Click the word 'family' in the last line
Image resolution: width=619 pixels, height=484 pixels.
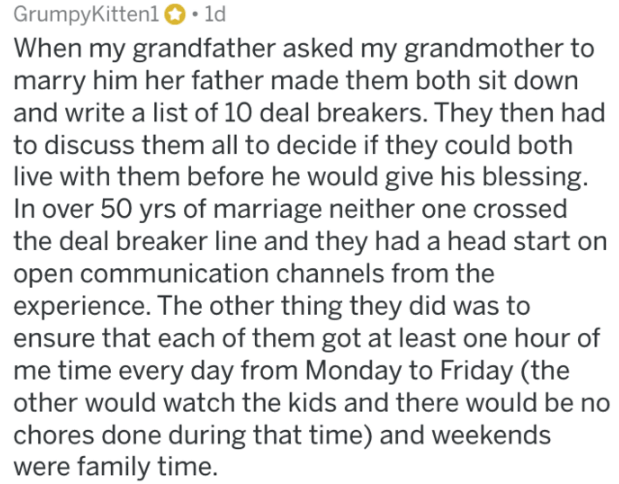coord(113,467)
